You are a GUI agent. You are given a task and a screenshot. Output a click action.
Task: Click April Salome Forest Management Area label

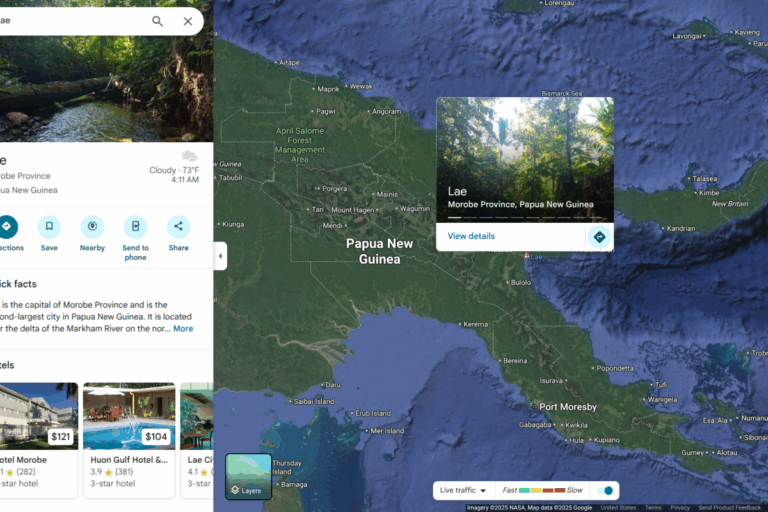click(300, 145)
